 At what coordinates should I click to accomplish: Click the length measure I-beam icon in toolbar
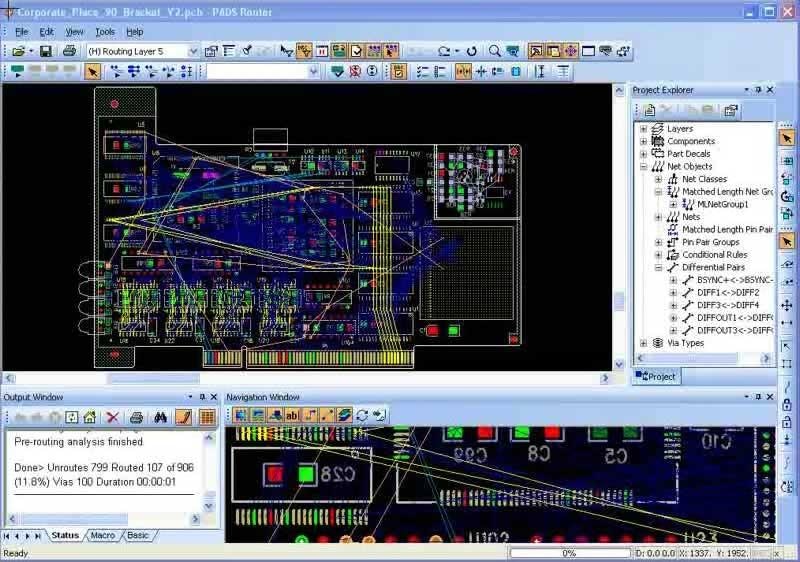coord(540,71)
